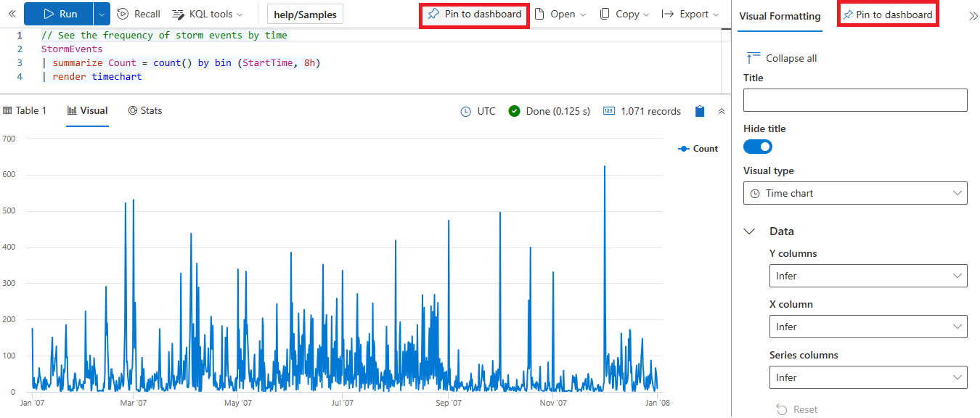Click the render timechart line
Image resolution: width=980 pixels, height=418 pixels.
click(x=91, y=76)
